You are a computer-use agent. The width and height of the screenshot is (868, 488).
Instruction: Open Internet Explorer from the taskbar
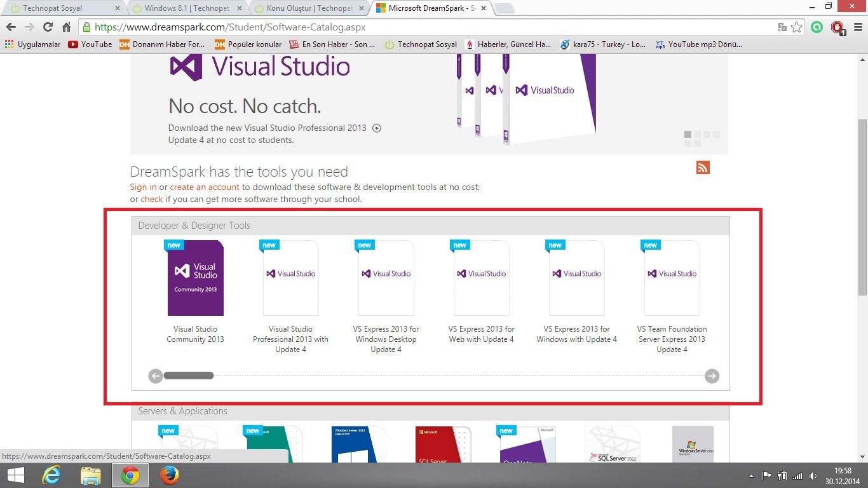click(51, 475)
